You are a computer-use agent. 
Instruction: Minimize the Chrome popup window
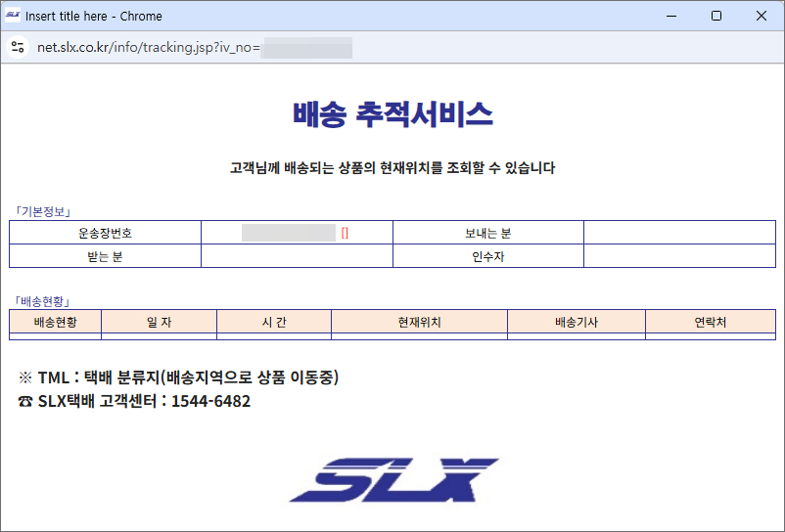670,16
